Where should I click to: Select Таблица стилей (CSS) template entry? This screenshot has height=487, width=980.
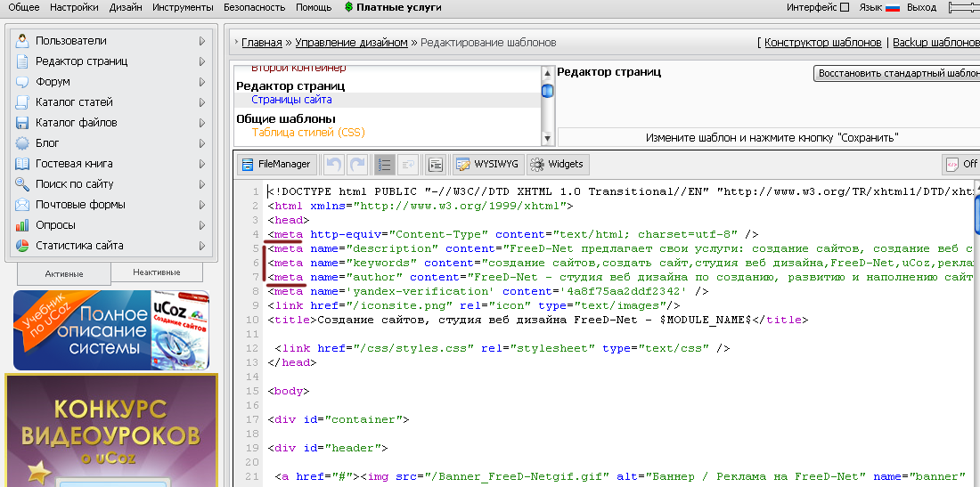[309, 133]
